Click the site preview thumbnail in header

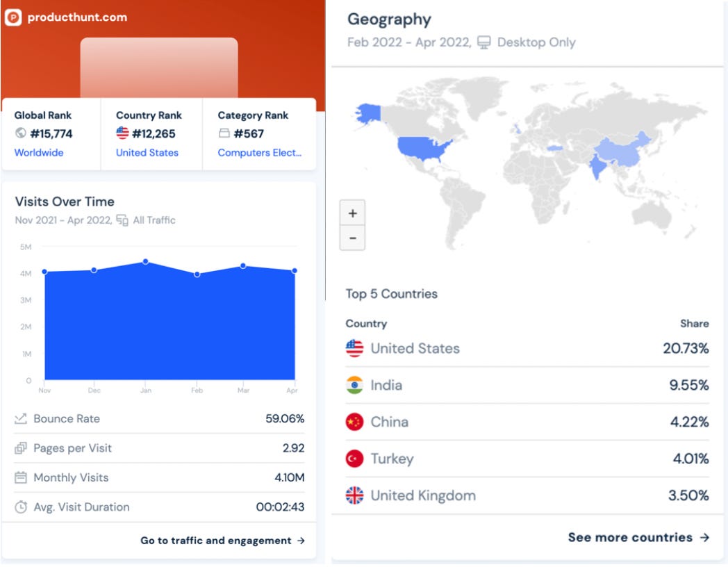point(159,68)
